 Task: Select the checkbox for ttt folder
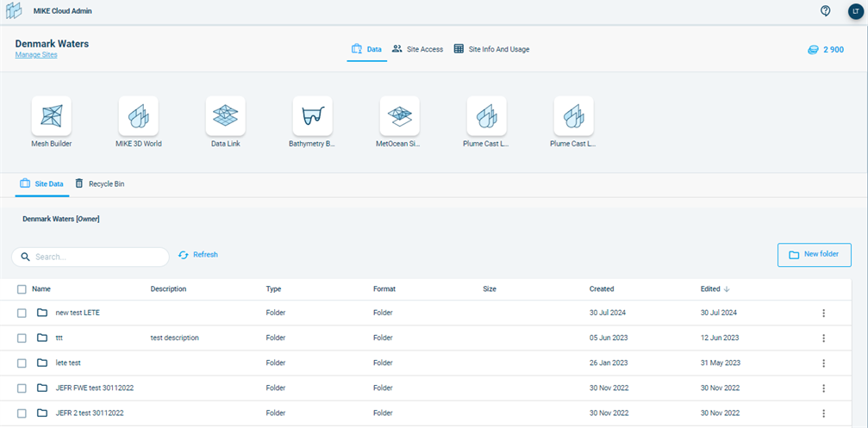(22, 338)
